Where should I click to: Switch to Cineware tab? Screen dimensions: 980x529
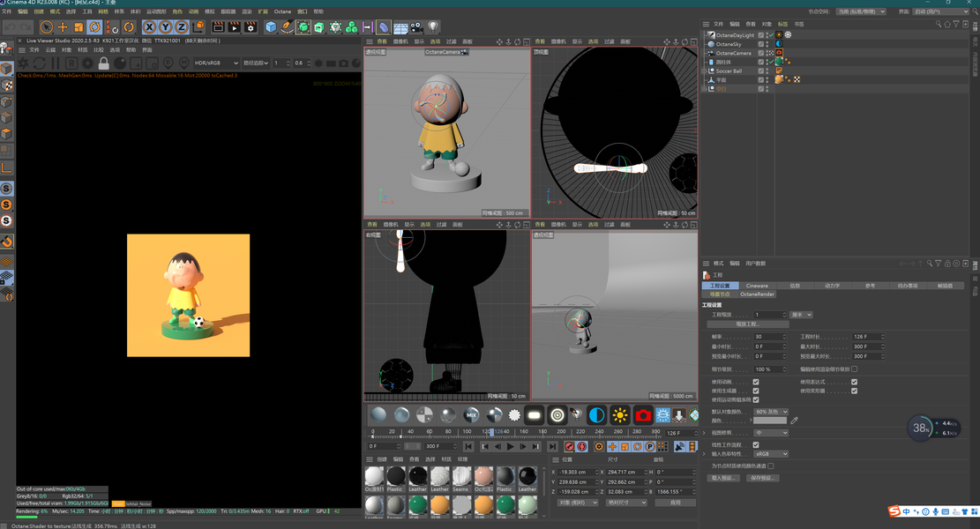pyautogui.click(x=757, y=286)
